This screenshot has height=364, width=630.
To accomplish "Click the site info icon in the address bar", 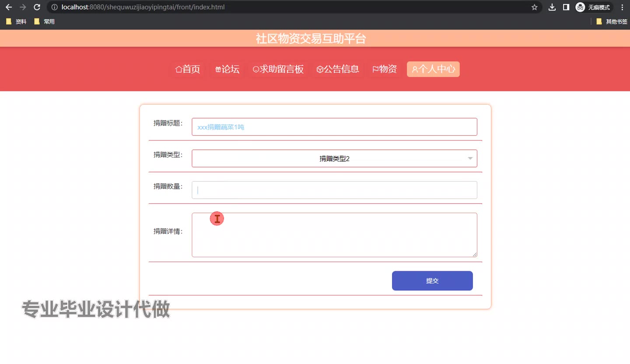I will tap(55, 7).
